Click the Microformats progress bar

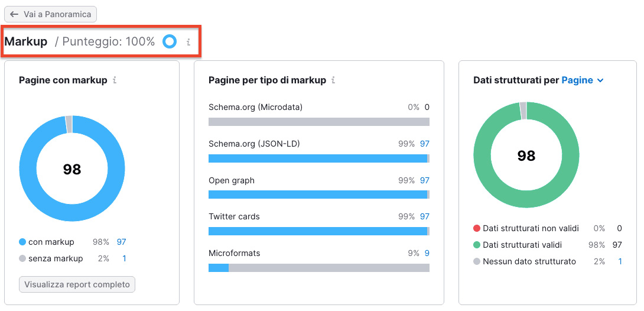tap(318, 268)
